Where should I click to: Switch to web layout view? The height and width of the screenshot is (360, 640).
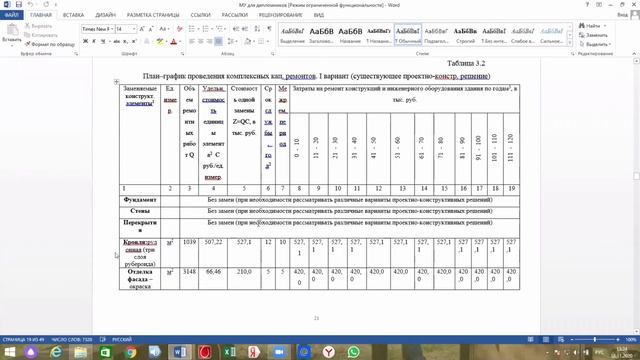[561, 340]
